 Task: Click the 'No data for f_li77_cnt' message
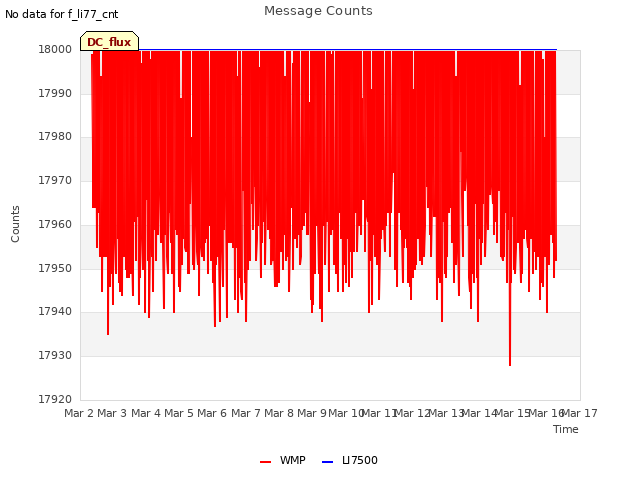(62, 14)
